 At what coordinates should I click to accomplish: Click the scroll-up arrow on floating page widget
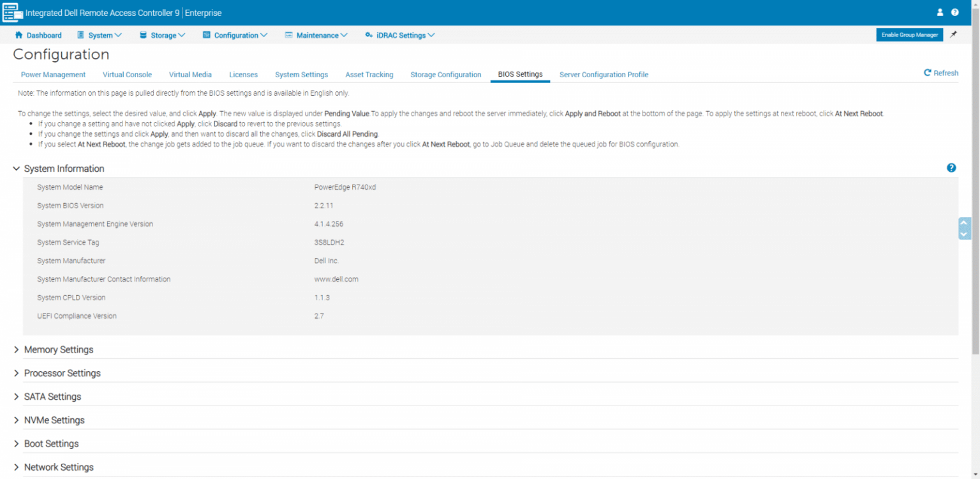(964, 224)
